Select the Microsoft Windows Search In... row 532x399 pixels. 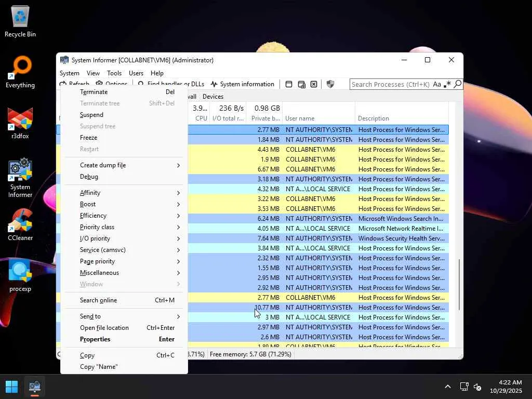click(318, 219)
